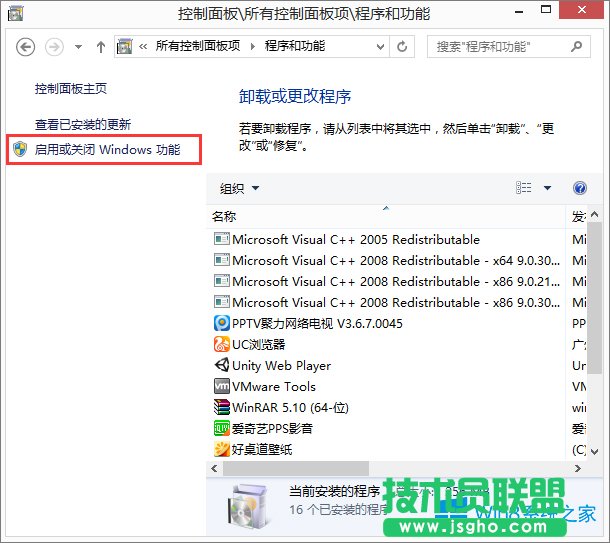Click the window system menu icon

coord(16,14)
